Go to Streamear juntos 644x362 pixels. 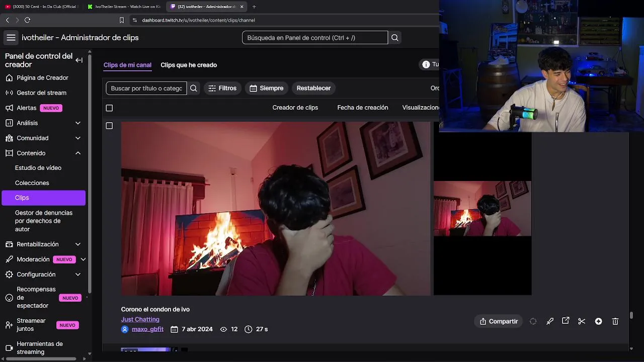coord(31,325)
